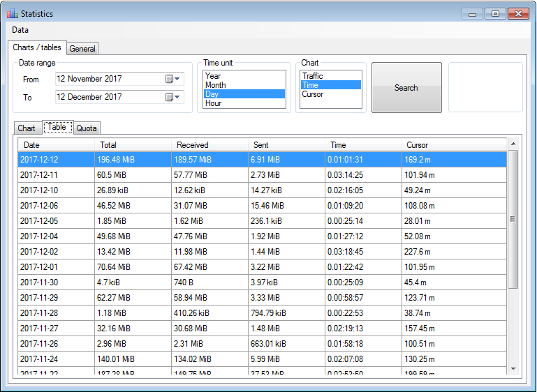
Task: Choose Time in the Chart list
Action: (x=331, y=85)
